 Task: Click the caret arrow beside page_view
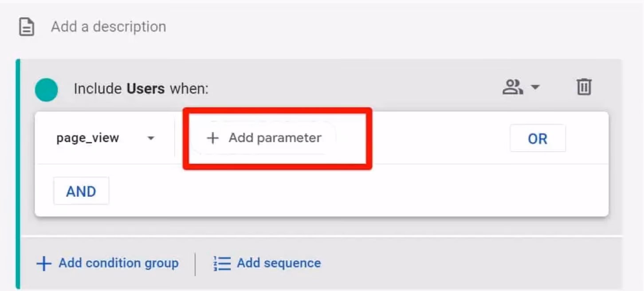[x=151, y=138]
